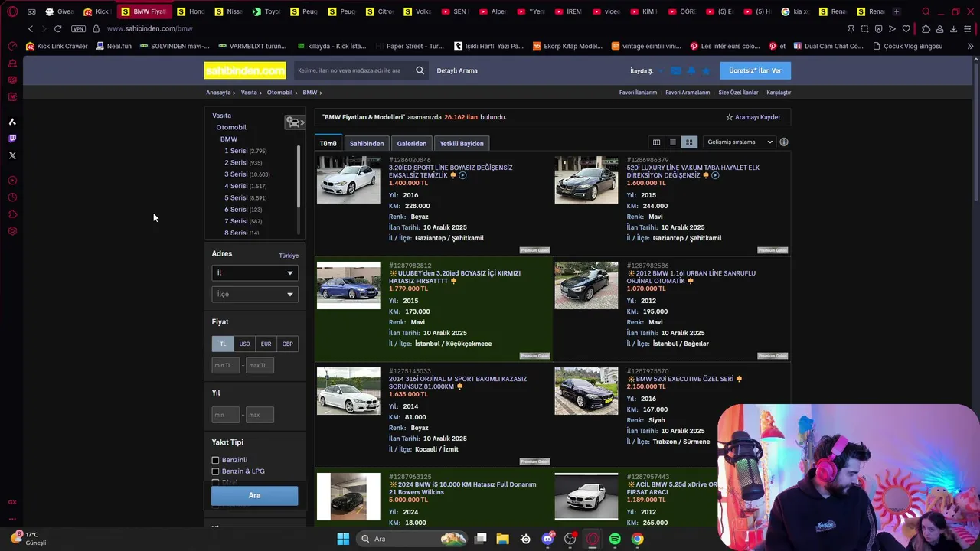
Task: Open Google Chrome from the taskbar
Action: (x=637, y=539)
